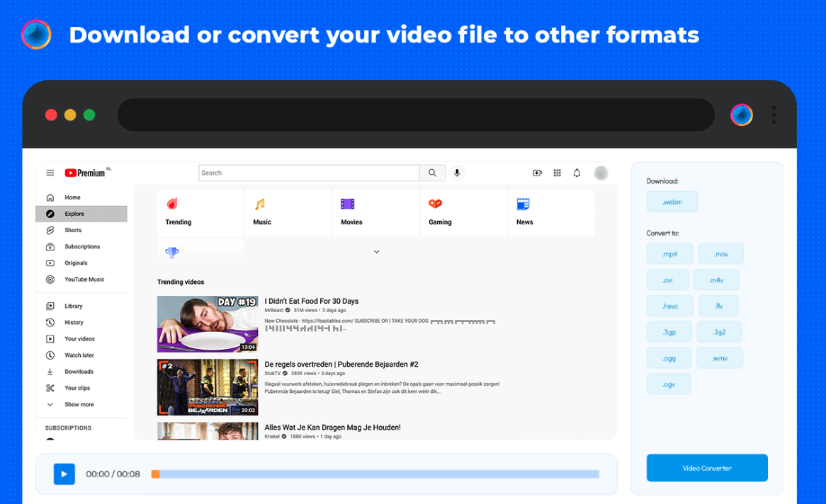This screenshot has width=826, height=504.
Task: Click 'De regels overtreden' video title
Action: click(341, 364)
